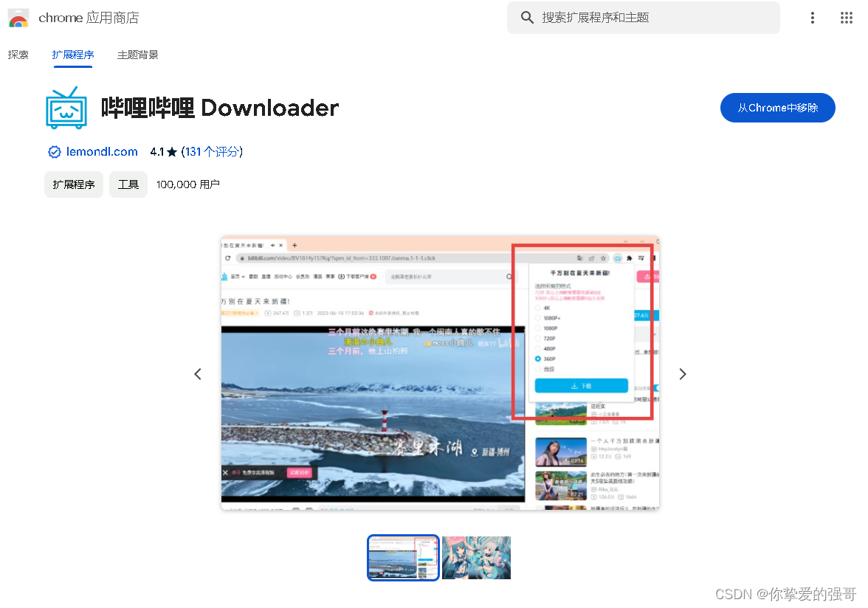This screenshot has height=608, width=868.
Task: Click the 工具 category chip
Action: pyautogui.click(x=128, y=184)
